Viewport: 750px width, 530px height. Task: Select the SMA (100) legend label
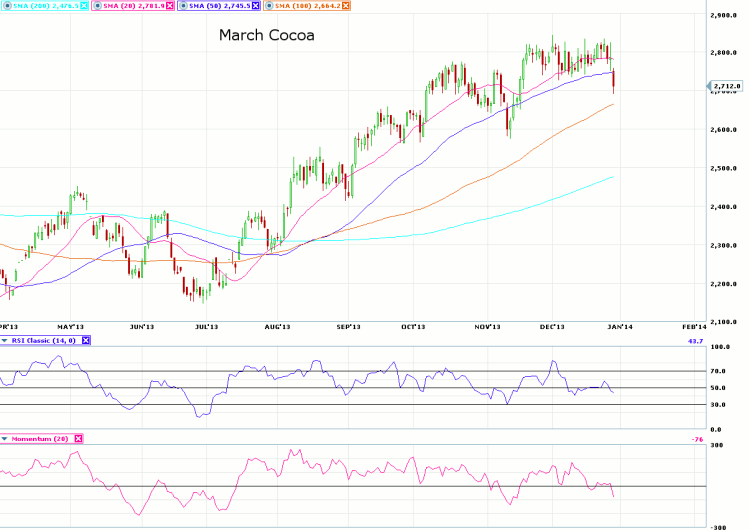[304, 6]
